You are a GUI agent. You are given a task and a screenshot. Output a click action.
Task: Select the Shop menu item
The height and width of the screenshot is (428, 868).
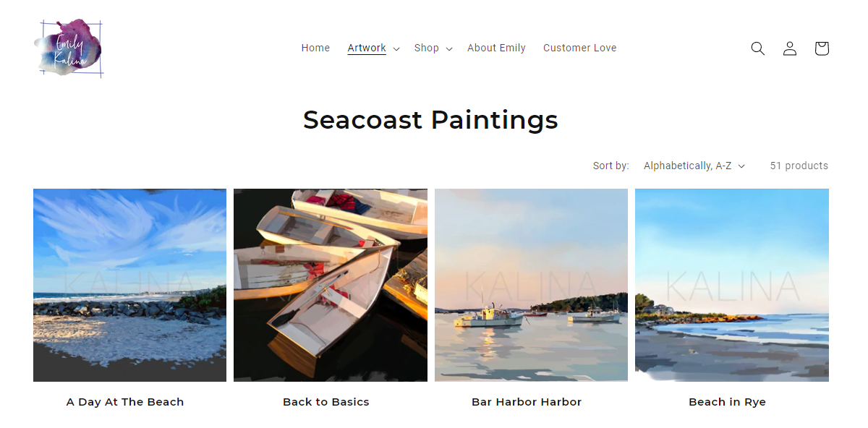(x=426, y=48)
